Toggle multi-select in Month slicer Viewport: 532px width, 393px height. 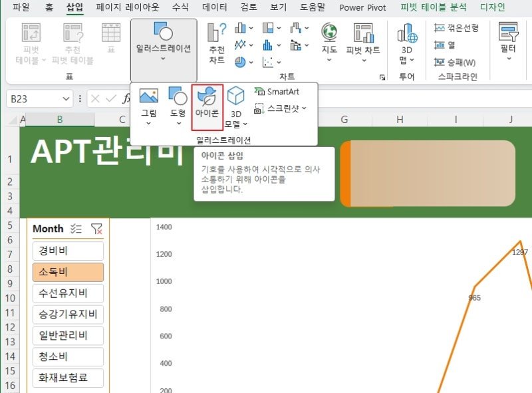pos(76,229)
